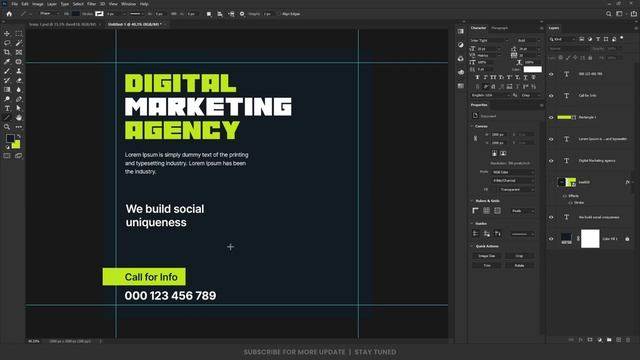Viewport: 640px width, 360px height.
Task: Select the Magic Wand tool
Action: 19,43
